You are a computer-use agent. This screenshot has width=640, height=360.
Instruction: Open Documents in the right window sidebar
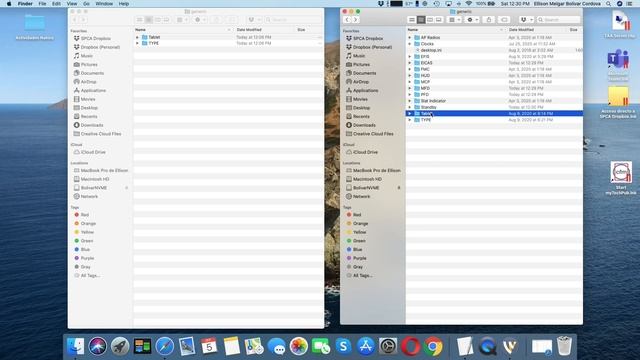[x=364, y=73]
